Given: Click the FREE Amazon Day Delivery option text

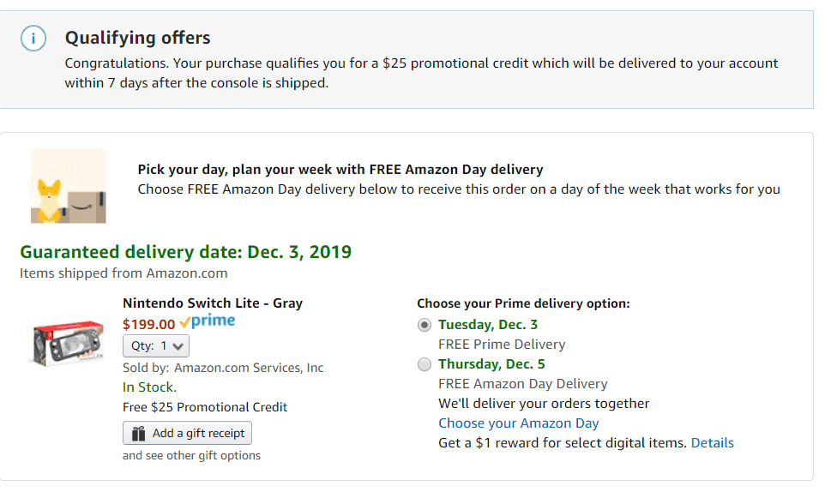Looking at the screenshot, I should pos(522,384).
